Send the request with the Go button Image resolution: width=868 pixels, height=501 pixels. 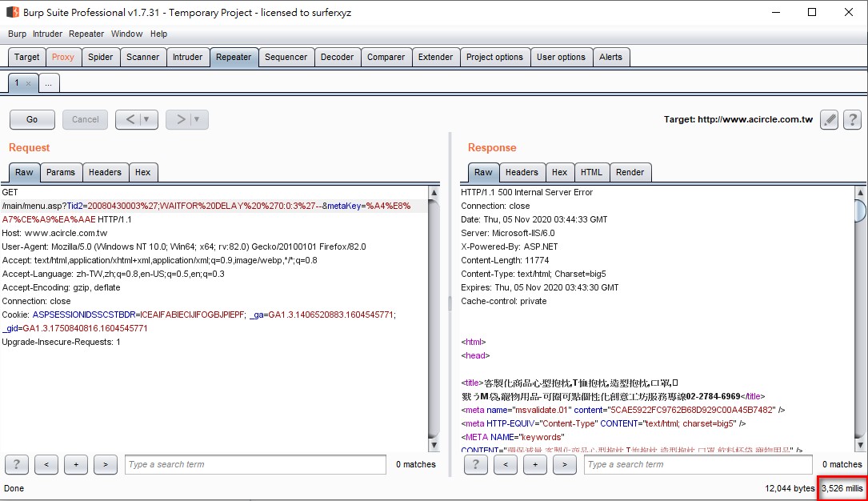click(x=32, y=119)
